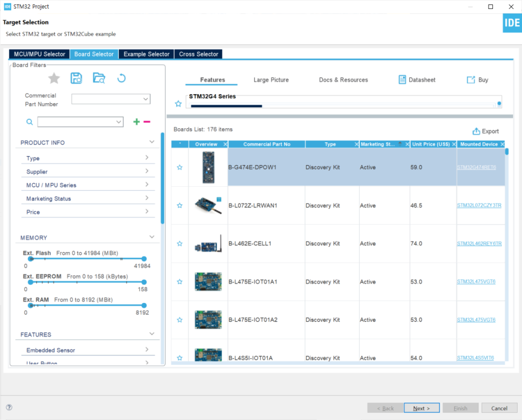522x420 pixels.
Task: Click the board thumbnail for B-L072Z-LRWAN1
Action: pos(209,205)
